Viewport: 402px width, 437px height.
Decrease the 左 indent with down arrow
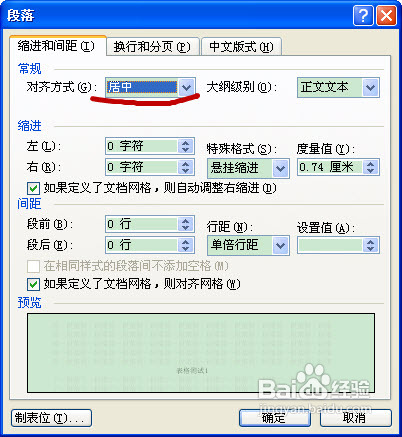tap(186, 150)
